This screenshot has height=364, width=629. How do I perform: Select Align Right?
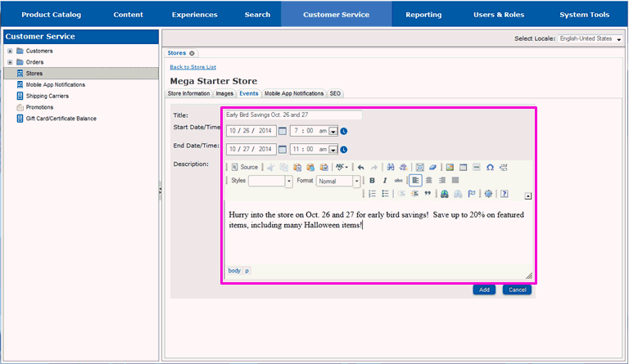pyautogui.click(x=442, y=181)
